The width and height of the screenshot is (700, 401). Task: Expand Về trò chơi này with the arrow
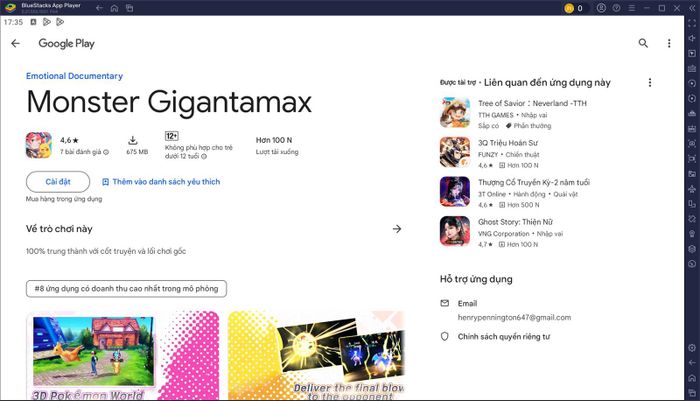pyautogui.click(x=397, y=229)
